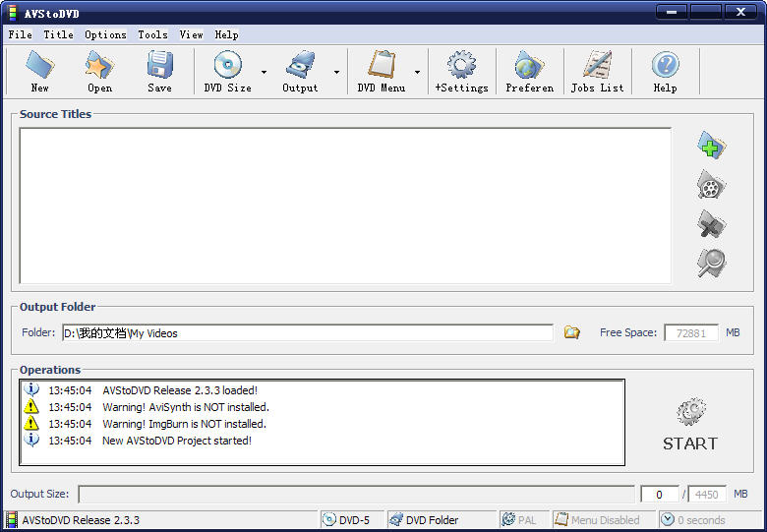Add a source title with green plus icon

712,146
